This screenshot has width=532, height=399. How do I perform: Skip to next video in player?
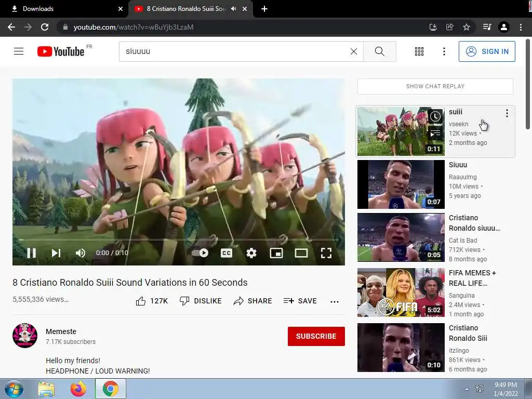(56, 253)
